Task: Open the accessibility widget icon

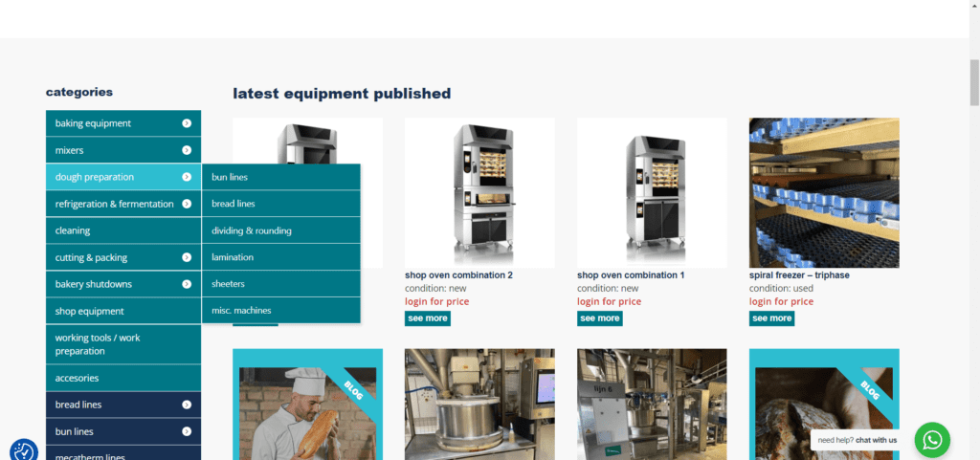Action: (24, 451)
